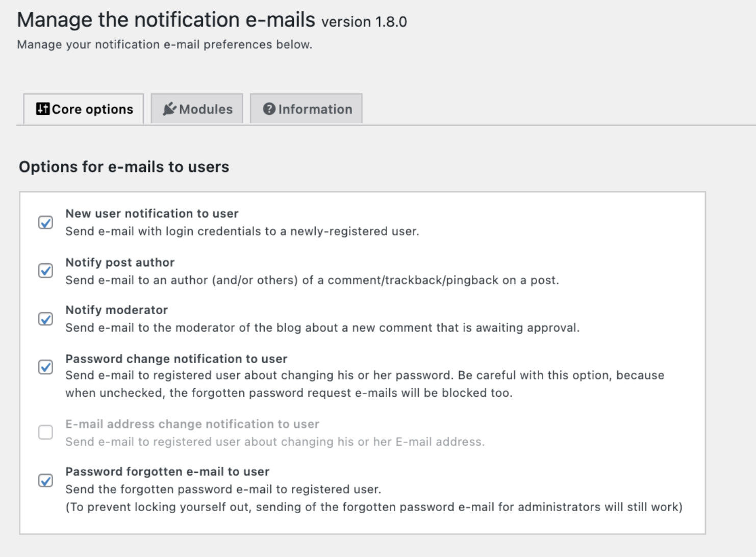The width and height of the screenshot is (756, 557).
Task: Click the Notify post author label
Action: 119,262
